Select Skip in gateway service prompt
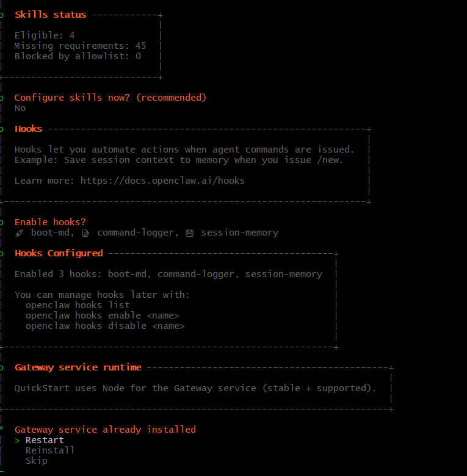Screen dimensions: 467x476 (x=37, y=461)
